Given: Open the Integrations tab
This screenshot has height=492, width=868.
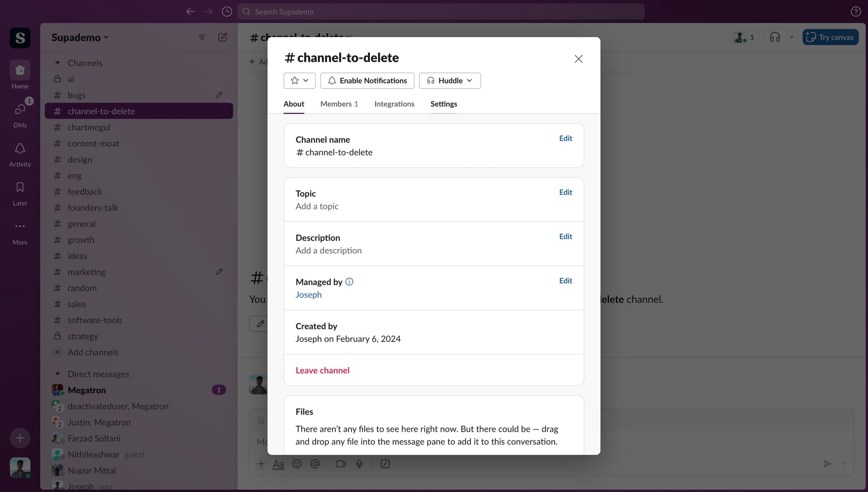Looking at the screenshot, I should pos(394,104).
